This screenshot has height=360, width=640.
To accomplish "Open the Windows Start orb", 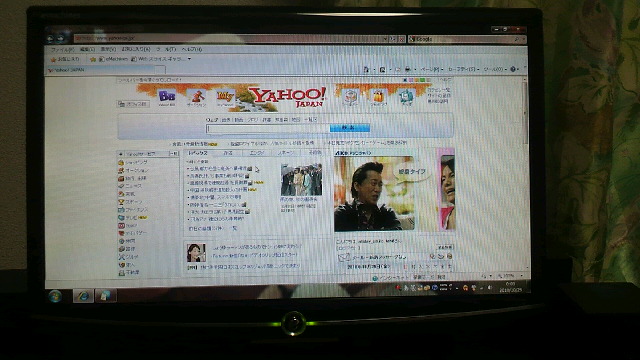I will click(56, 296).
